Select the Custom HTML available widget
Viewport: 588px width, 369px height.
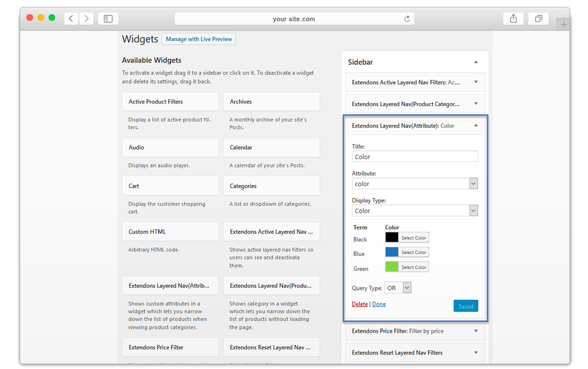point(170,231)
